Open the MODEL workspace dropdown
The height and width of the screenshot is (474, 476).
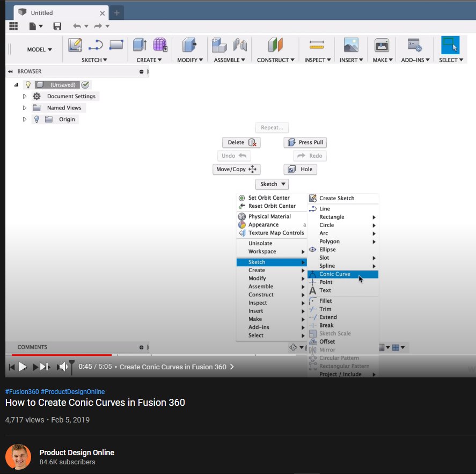click(x=39, y=49)
